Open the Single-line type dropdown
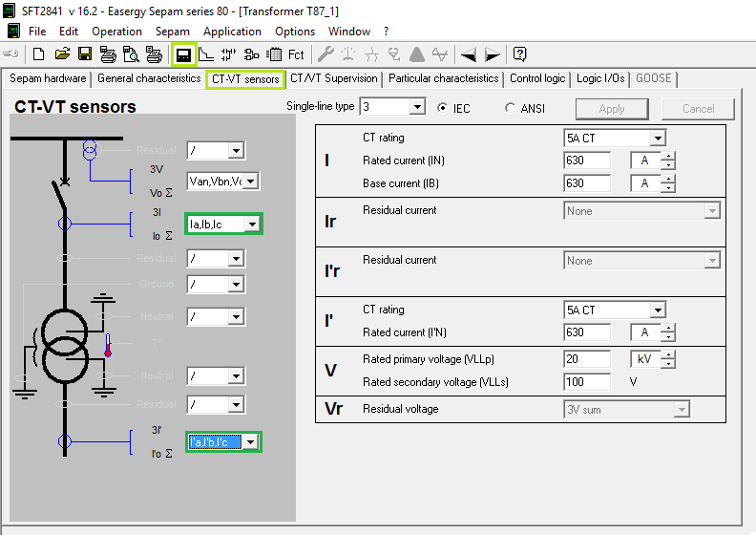The width and height of the screenshot is (756, 535). [x=417, y=107]
